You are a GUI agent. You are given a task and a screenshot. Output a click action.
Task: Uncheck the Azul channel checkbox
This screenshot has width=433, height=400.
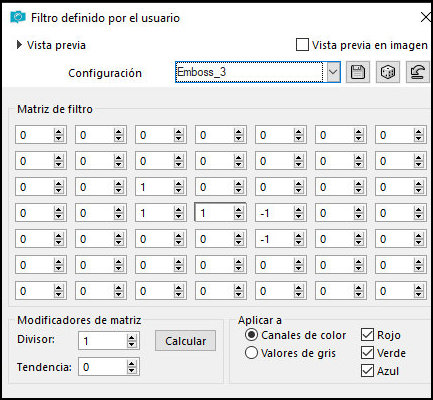[367, 371]
